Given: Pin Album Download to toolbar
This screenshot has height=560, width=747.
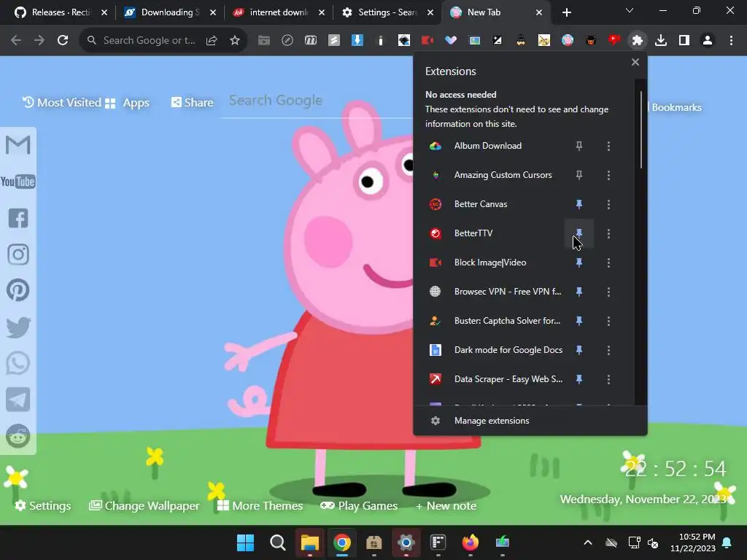Looking at the screenshot, I should point(578,146).
